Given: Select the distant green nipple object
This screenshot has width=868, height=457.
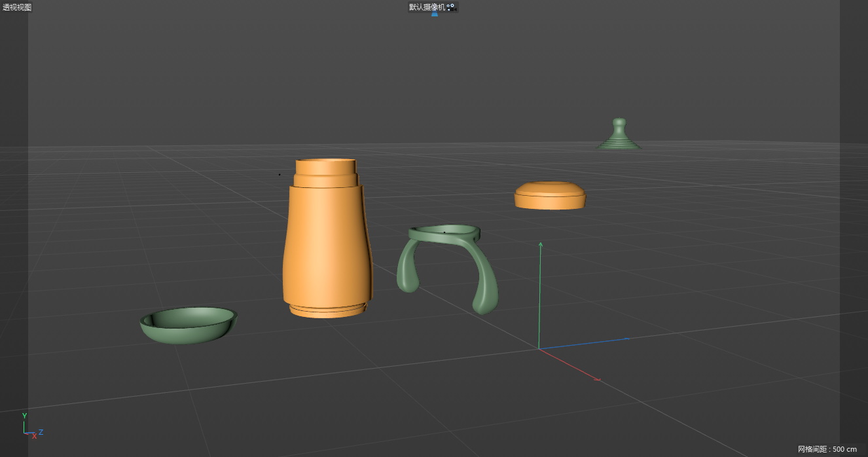Looking at the screenshot, I should tap(619, 136).
